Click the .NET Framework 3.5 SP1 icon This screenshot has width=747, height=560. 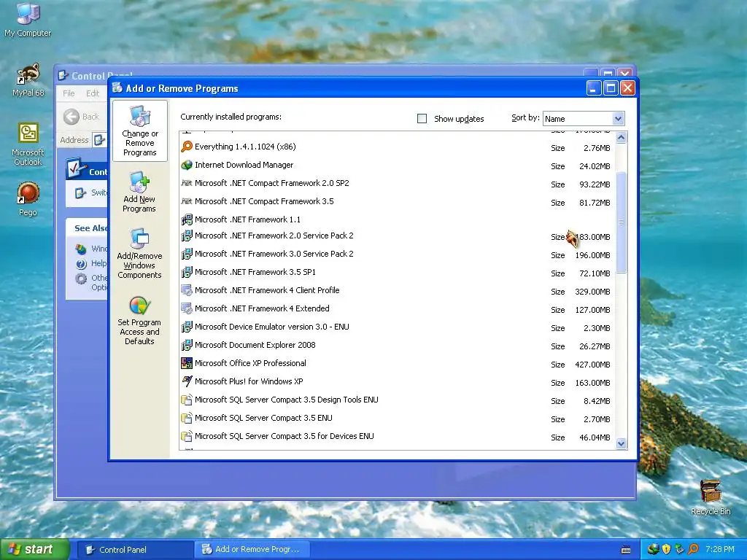187,272
